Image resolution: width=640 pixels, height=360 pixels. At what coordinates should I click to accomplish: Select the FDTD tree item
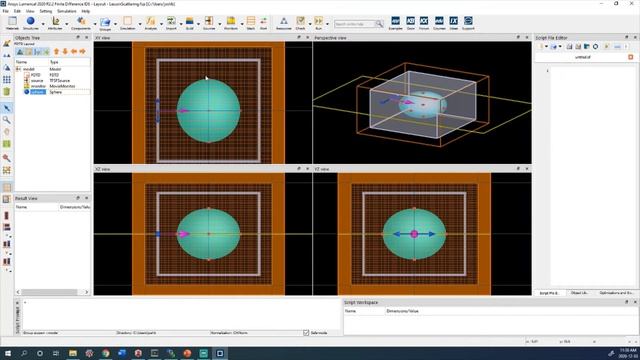tap(36, 75)
